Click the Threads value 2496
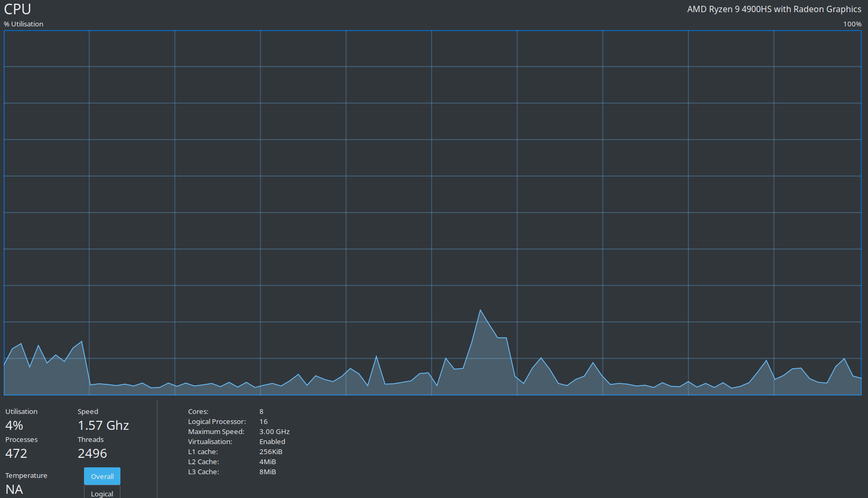 point(92,453)
